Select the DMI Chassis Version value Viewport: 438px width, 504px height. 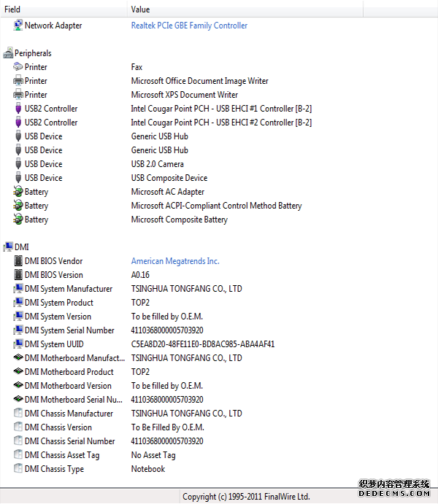point(168,427)
